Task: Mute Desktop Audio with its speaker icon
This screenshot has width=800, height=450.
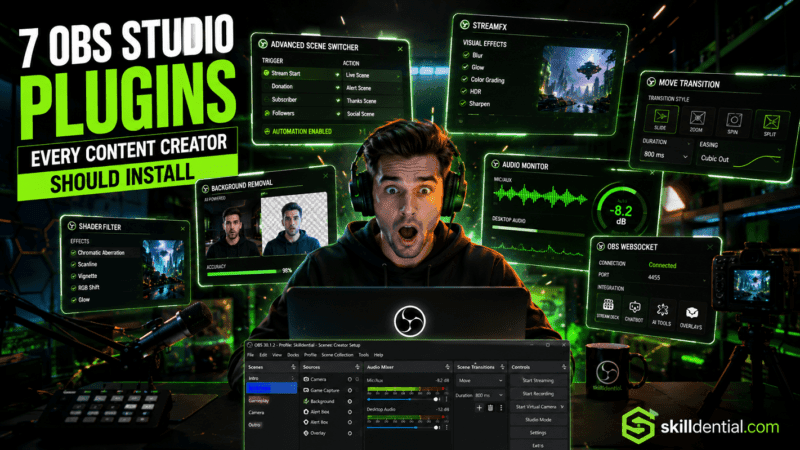Action: click(x=436, y=428)
